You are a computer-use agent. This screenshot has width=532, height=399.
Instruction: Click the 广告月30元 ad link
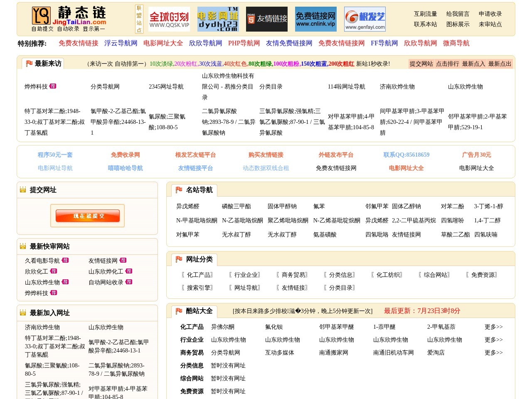click(x=477, y=155)
